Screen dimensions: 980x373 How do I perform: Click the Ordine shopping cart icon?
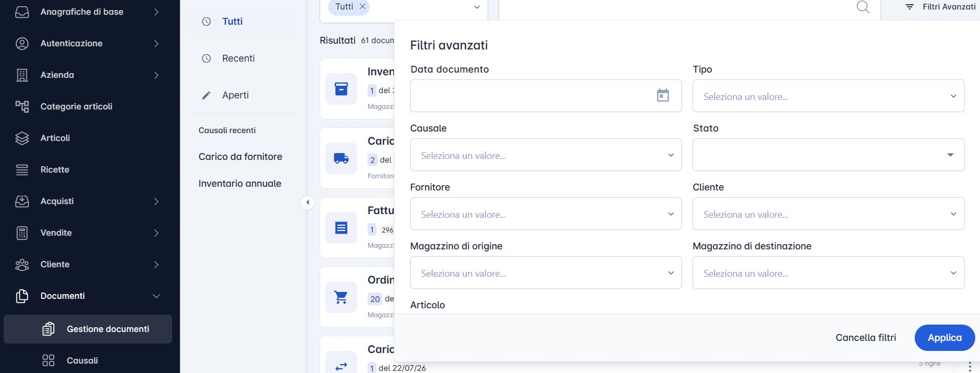pos(341,297)
